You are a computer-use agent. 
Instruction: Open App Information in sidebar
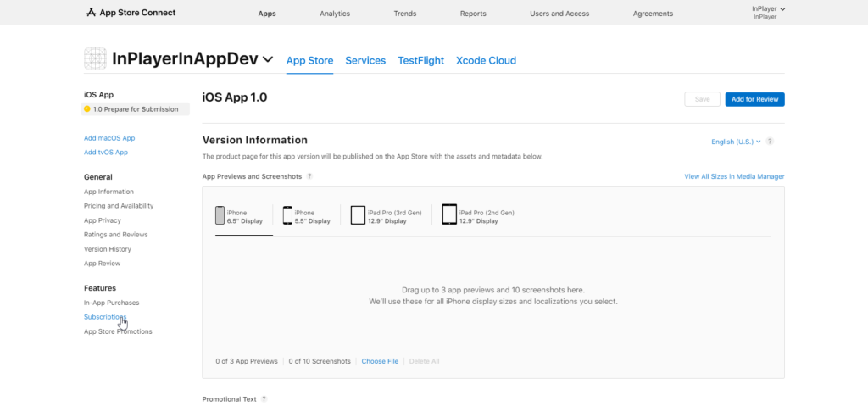pyautogui.click(x=108, y=192)
